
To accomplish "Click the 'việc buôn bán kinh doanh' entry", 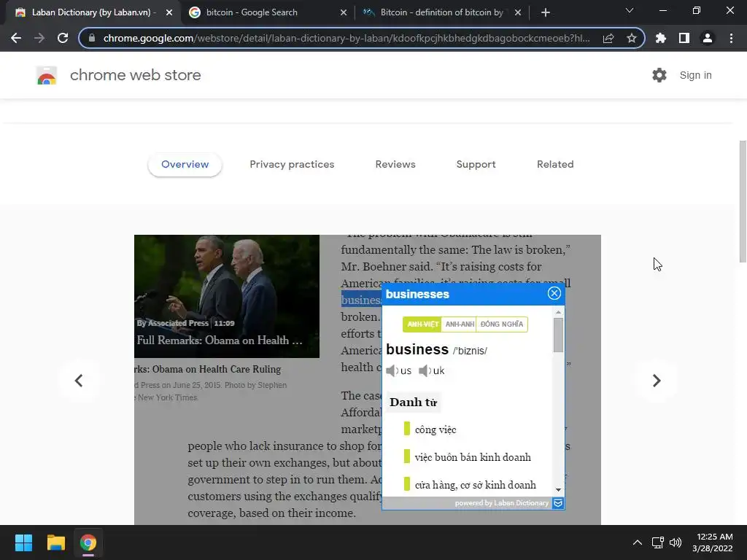I will 473,457.
